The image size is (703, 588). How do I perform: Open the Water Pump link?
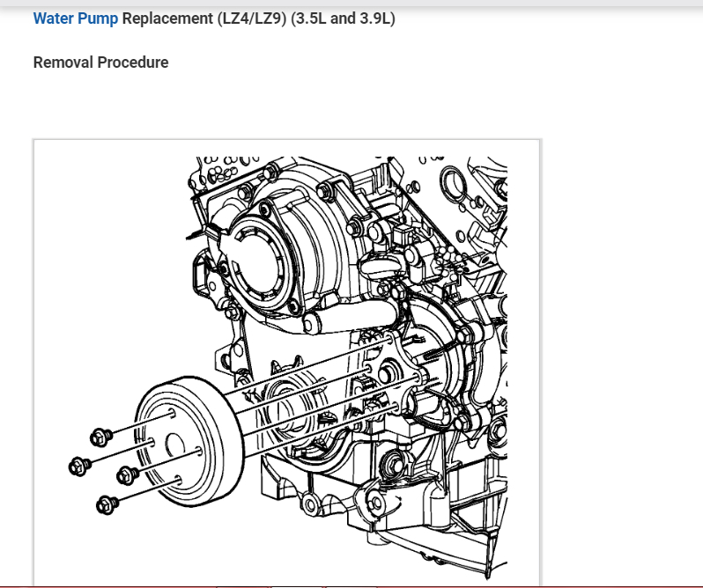pyautogui.click(x=76, y=18)
